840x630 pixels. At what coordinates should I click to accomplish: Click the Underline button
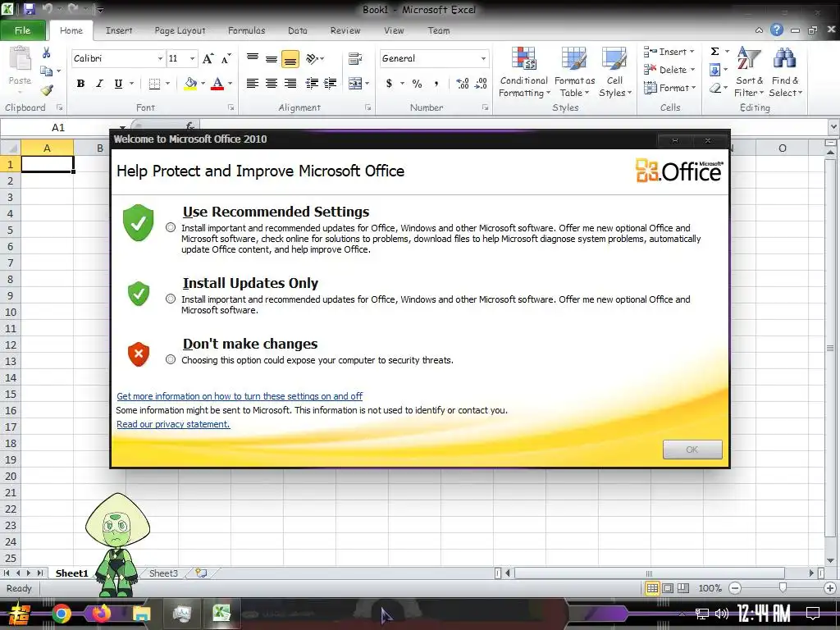coord(118,84)
